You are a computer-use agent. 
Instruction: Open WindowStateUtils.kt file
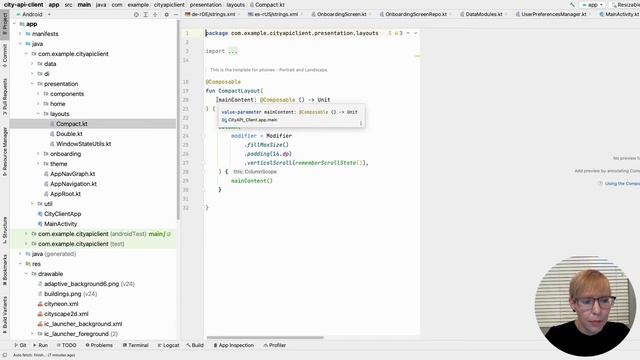[83, 144]
